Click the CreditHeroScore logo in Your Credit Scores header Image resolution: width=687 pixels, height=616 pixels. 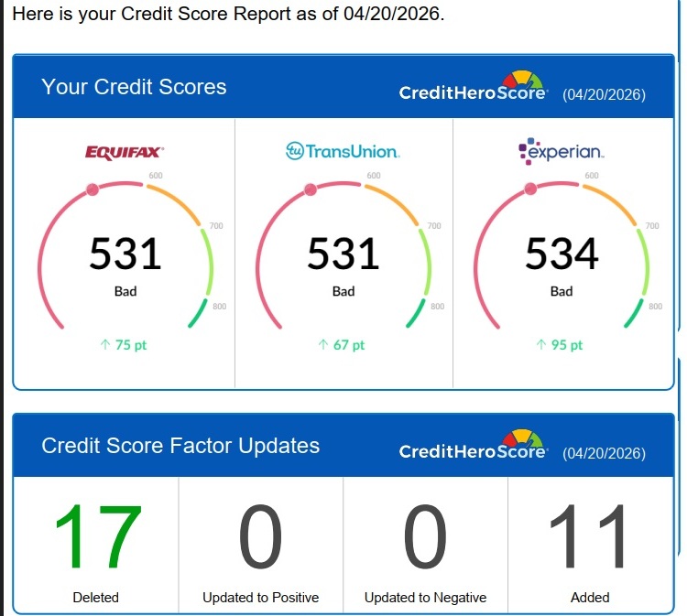(474, 86)
